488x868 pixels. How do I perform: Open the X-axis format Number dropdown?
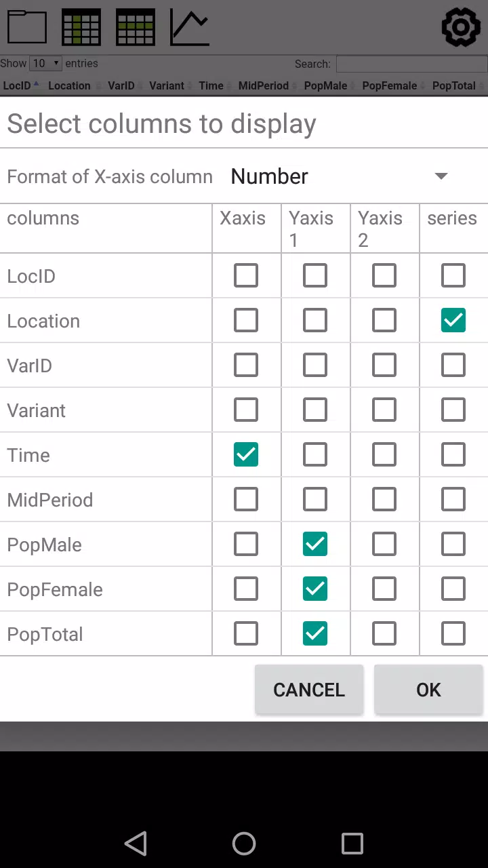339,176
